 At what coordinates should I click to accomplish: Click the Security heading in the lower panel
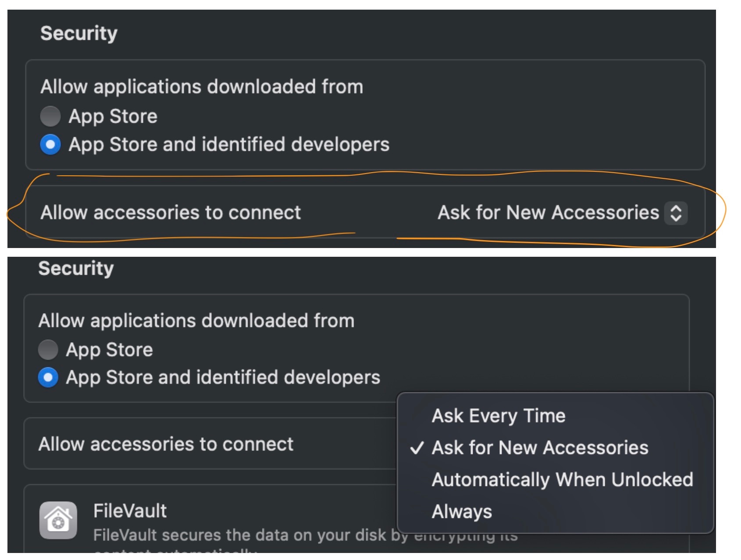(76, 268)
